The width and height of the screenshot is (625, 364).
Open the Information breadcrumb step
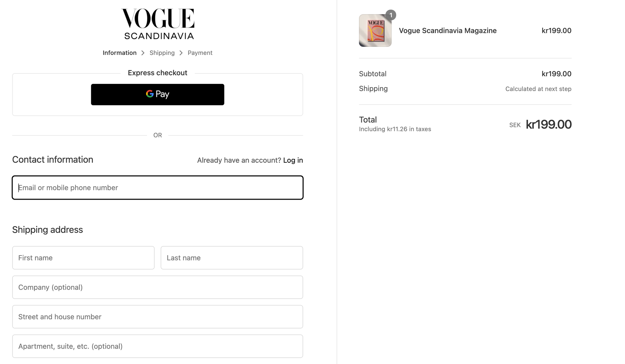click(x=119, y=53)
